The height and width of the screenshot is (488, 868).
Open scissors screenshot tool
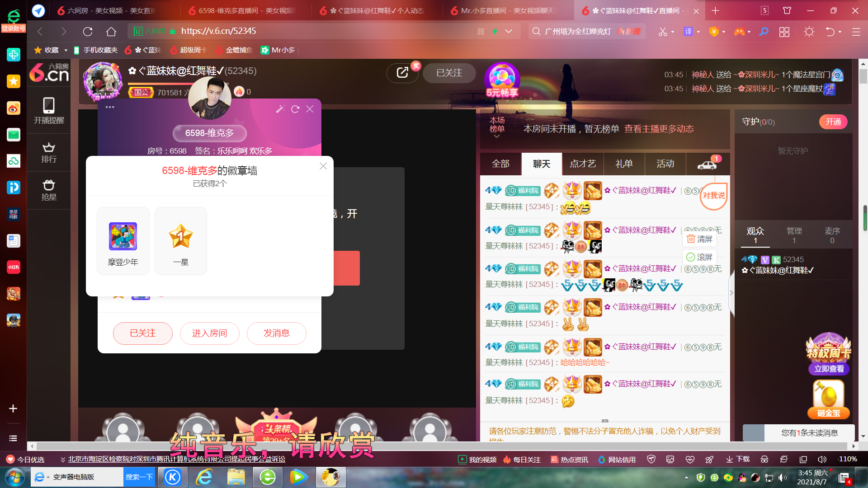(x=663, y=31)
